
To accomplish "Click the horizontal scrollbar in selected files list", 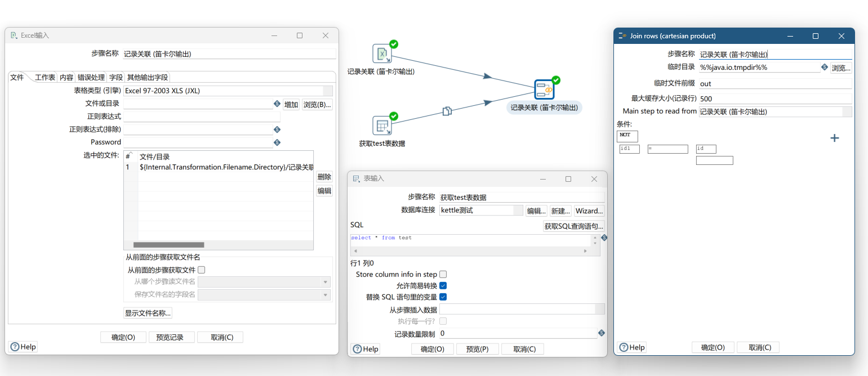I will 169,245.
